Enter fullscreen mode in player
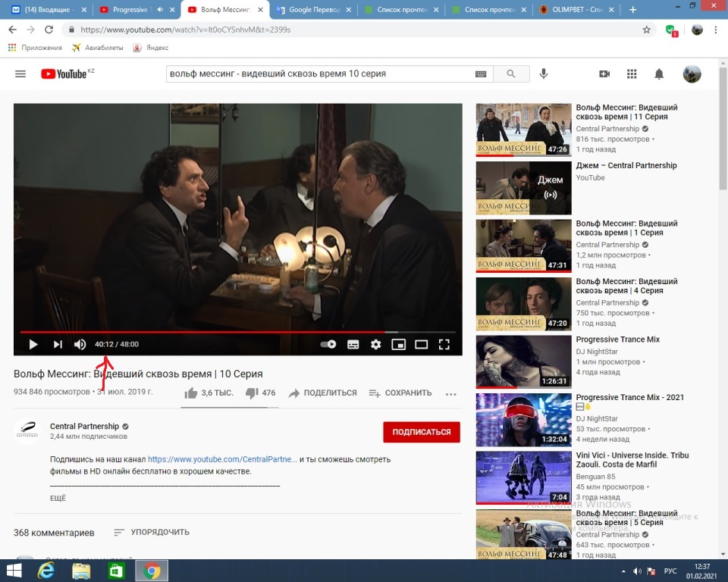 click(x=444, y=344)
